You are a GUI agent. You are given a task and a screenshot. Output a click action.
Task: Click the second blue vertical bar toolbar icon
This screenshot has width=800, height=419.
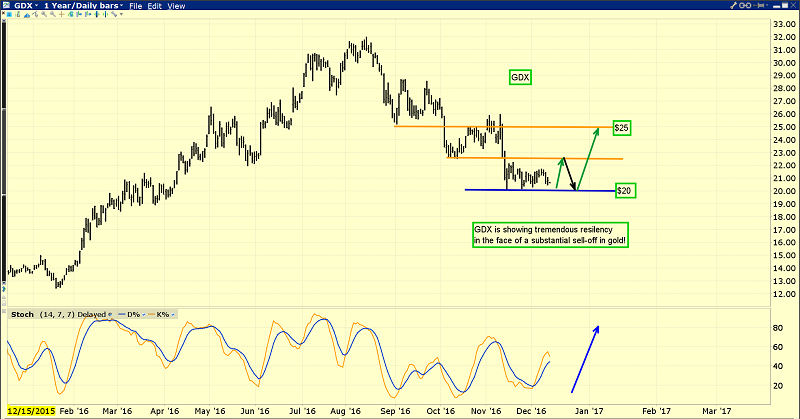88,14
